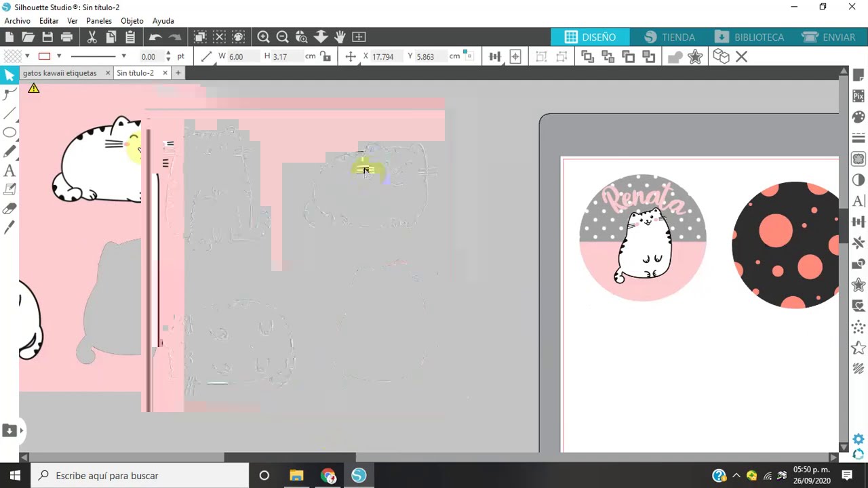Cut the selection with the scissors icon

[x=92, y=37]
